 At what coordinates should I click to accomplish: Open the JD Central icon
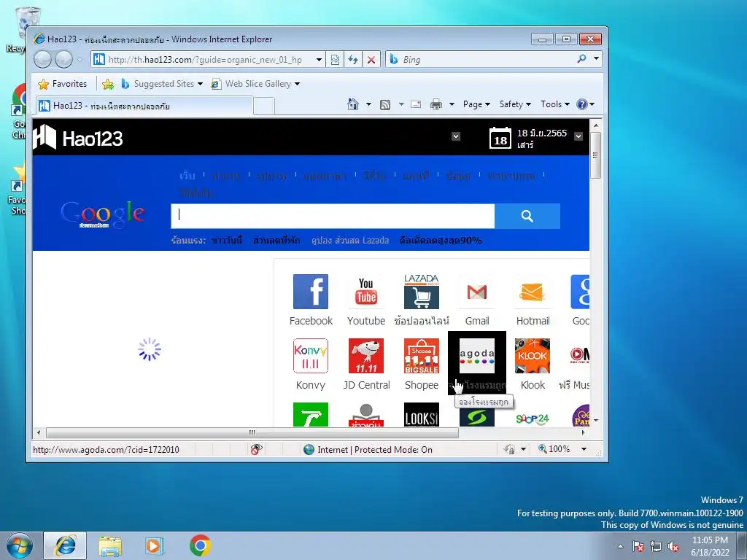366,356
